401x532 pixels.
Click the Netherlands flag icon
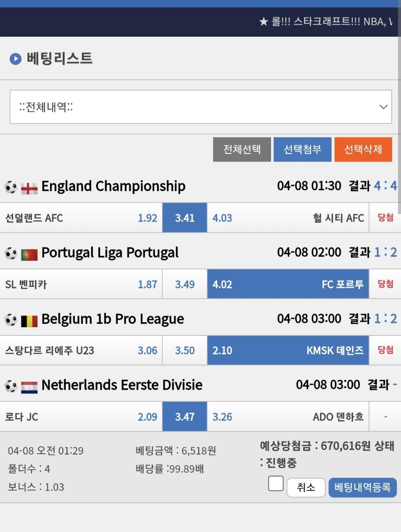[x=29, y=387]
